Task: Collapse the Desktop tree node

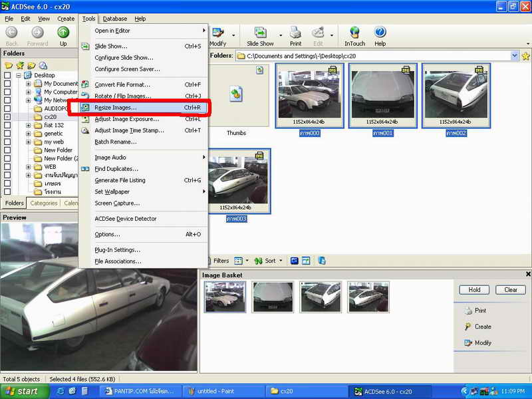Action: coord(19,75)
